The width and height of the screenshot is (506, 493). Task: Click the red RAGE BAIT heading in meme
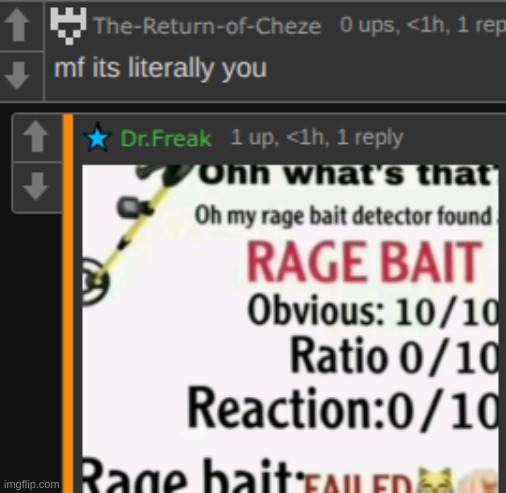pos(364,263)
